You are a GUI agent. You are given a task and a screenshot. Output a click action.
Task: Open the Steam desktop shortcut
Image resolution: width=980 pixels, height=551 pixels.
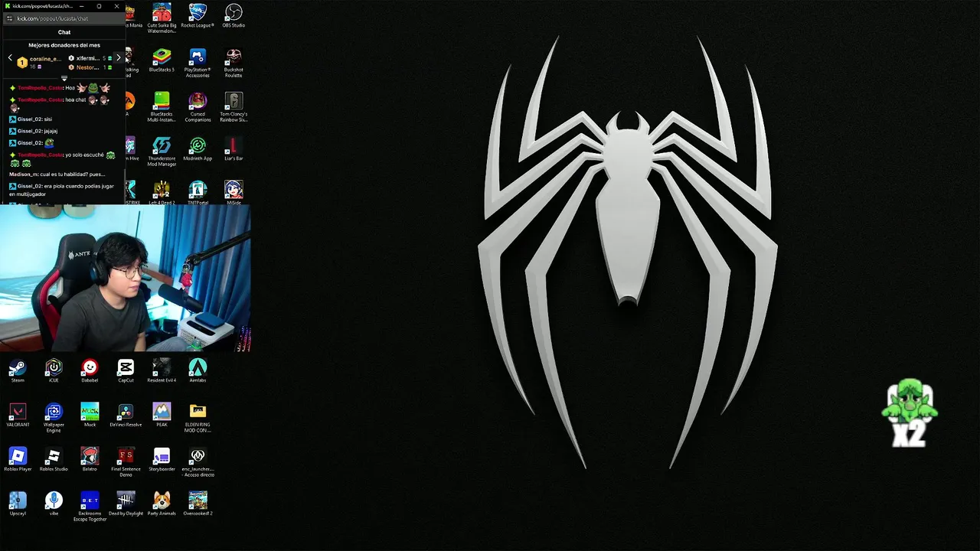click(18, 371)
